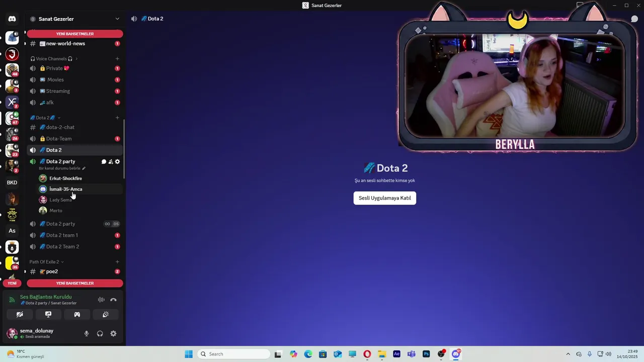
Task: Click channel list scrollbar
Action: [124, 148]
